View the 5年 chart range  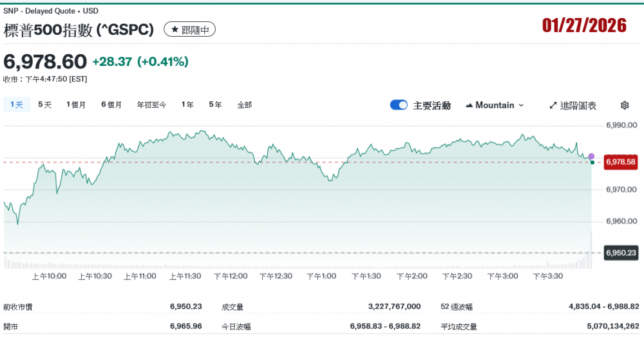[215, 104]
